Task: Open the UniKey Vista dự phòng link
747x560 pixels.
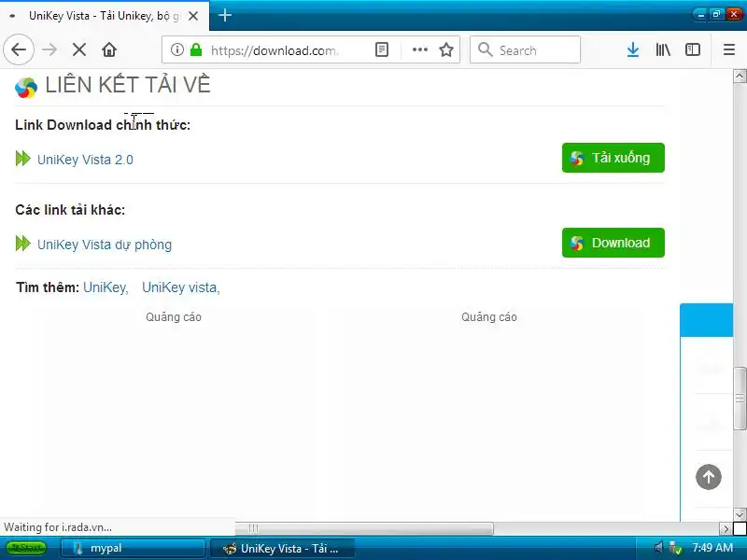Action: pyautogui.click(x=105, y=245)
